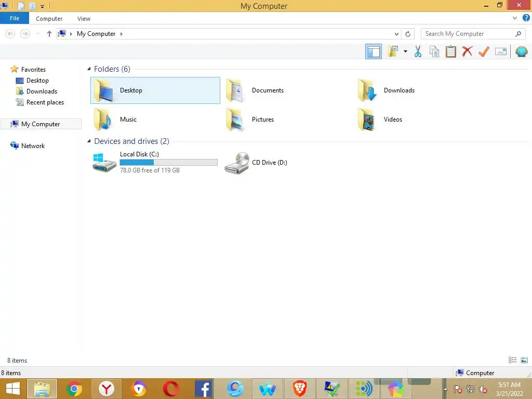The image size is (532, 399).
Task: Open the Windows Start button
Action: [13, 389]
